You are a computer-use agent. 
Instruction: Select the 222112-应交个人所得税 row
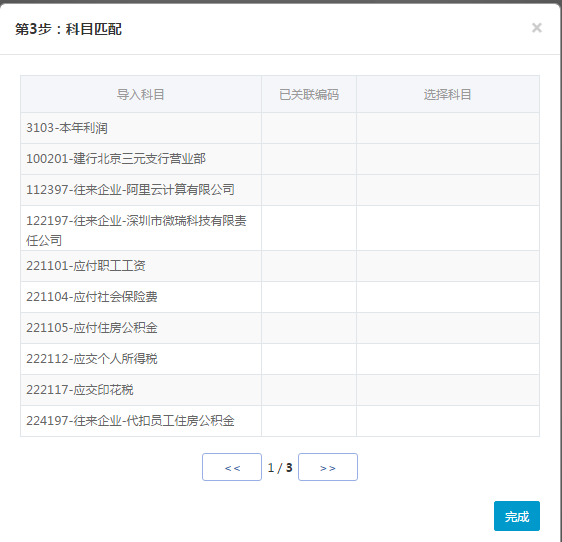(280, 359)
